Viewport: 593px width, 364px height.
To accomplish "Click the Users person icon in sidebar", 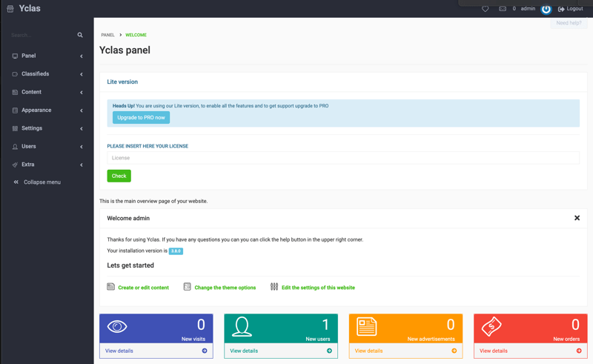I will coord(15,147).
